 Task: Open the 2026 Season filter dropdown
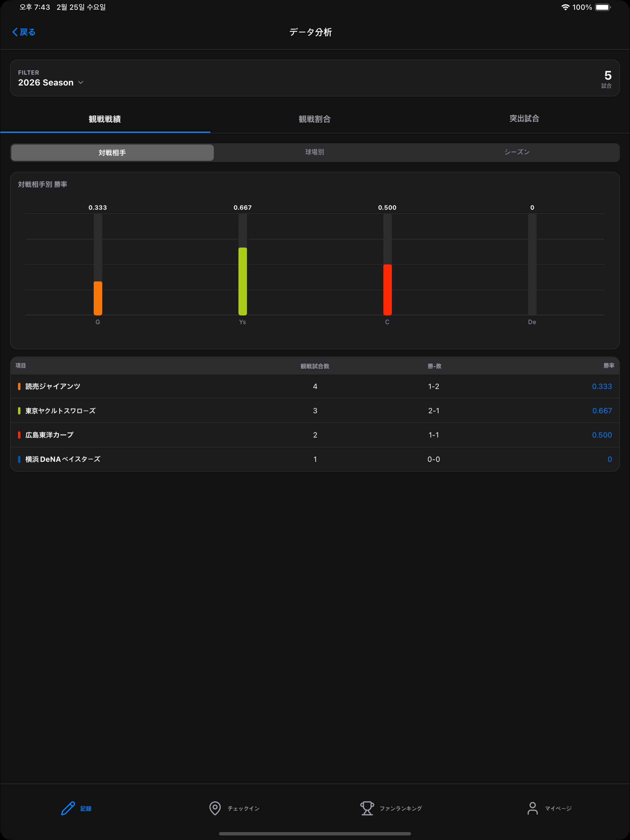point(51,82)
